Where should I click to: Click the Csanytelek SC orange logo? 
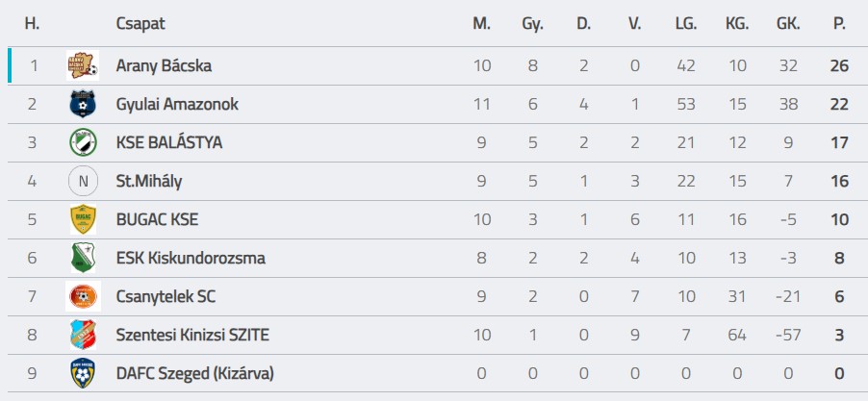[83, 296]
